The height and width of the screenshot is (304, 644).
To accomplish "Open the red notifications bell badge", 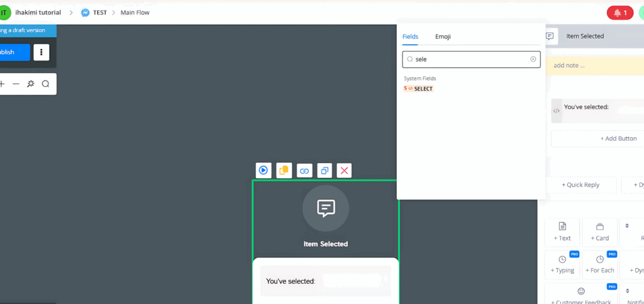I will pos(620,13).
